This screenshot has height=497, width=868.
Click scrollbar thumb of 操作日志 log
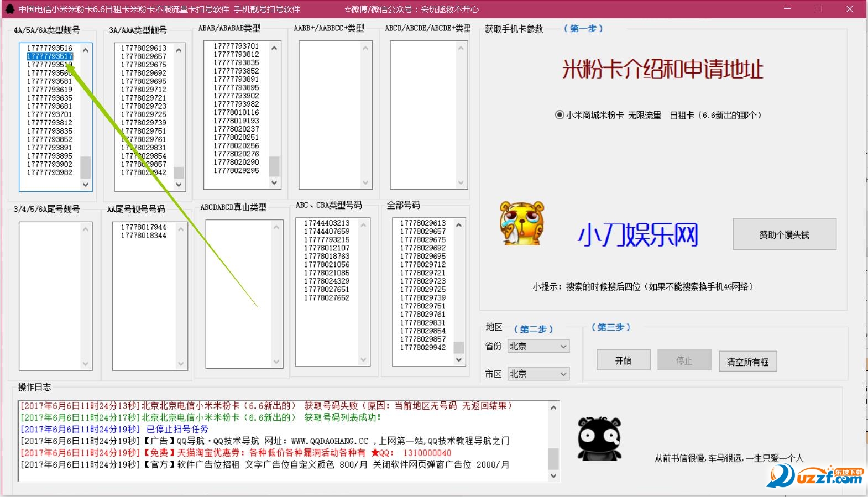[x=553, y=458]
